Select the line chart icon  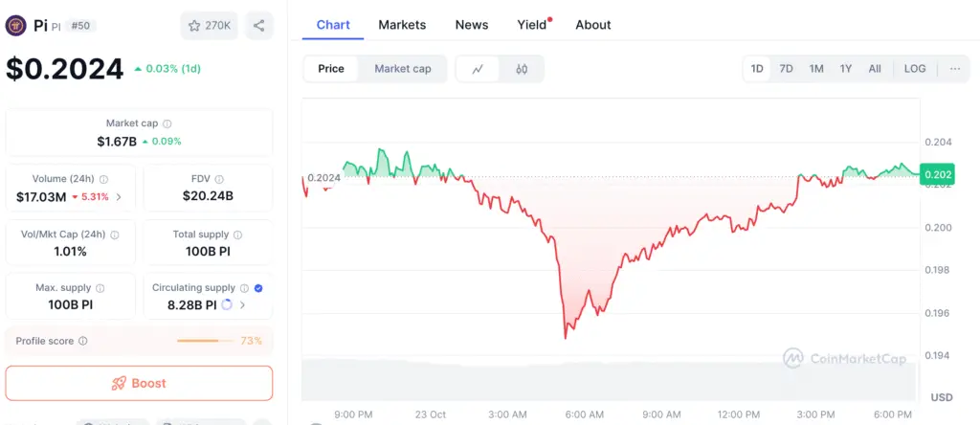point(478,69)
